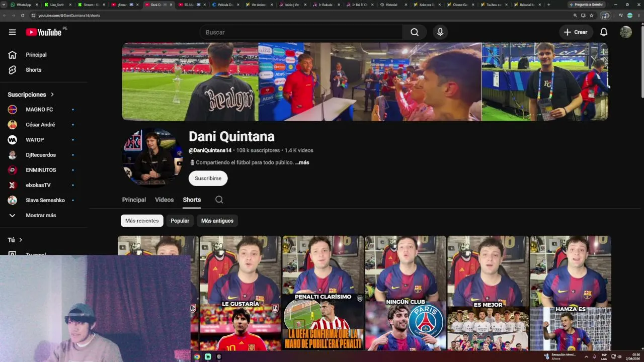The height and width of the screenshot is (362, 644).
Task: Open the HAMZA ES short thumbnail
Action: [571, 293]
